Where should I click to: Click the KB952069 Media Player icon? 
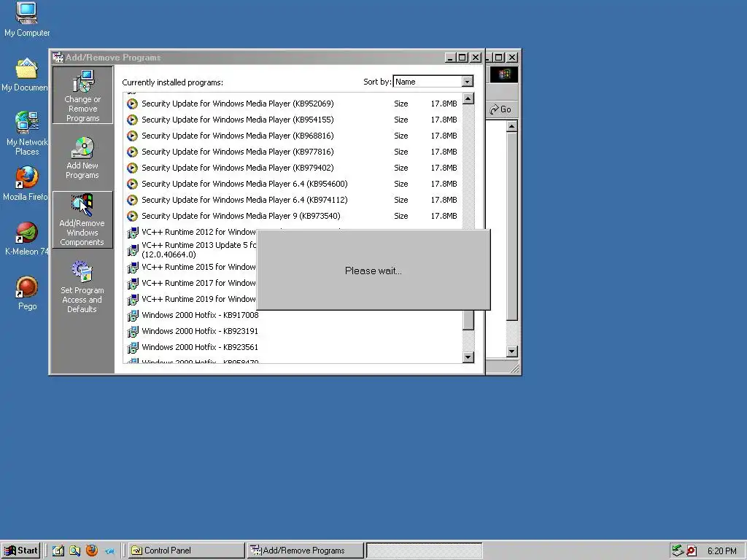coord(132,104)
